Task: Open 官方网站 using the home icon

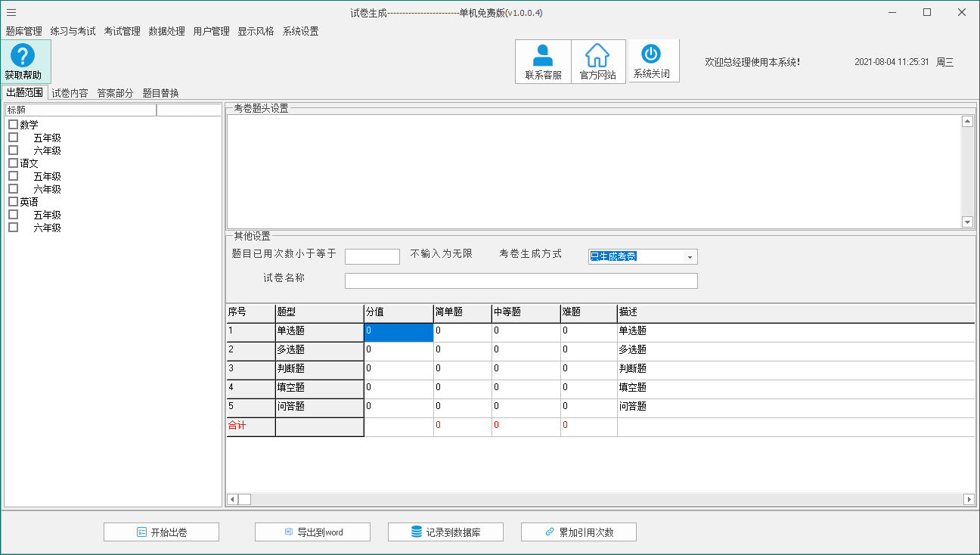Action: coord(598,54)
